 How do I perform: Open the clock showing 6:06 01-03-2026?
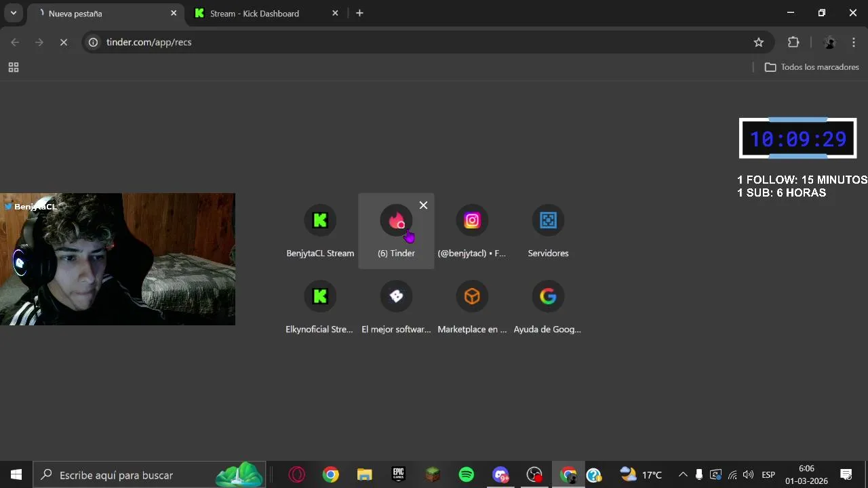click(806, 475)
